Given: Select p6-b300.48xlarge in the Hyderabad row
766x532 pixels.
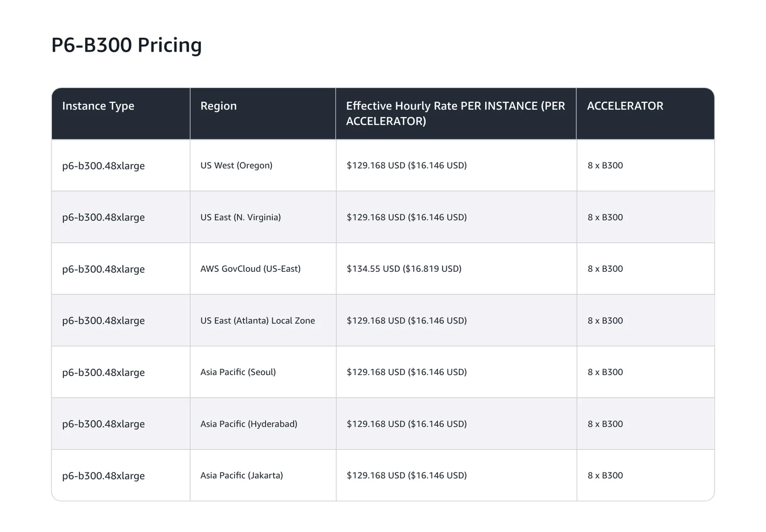Looking at the screenshot, I should tap(103, 424).
